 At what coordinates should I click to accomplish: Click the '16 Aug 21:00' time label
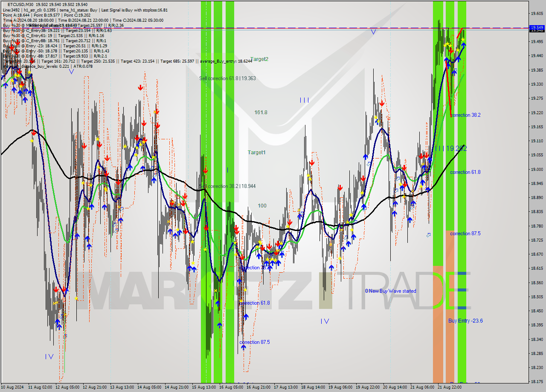pos(258,387)
